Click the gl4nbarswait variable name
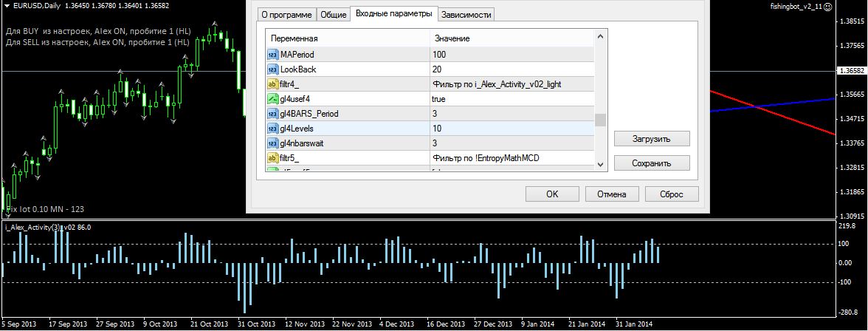Image resolution: width=868 pixels, height=331 pixels. point(302,143)
